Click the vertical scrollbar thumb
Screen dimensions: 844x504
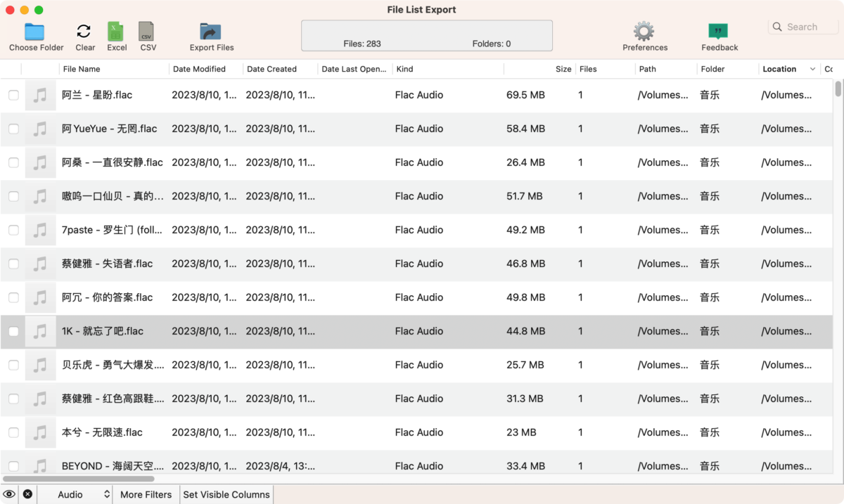(x=838, y=89)
